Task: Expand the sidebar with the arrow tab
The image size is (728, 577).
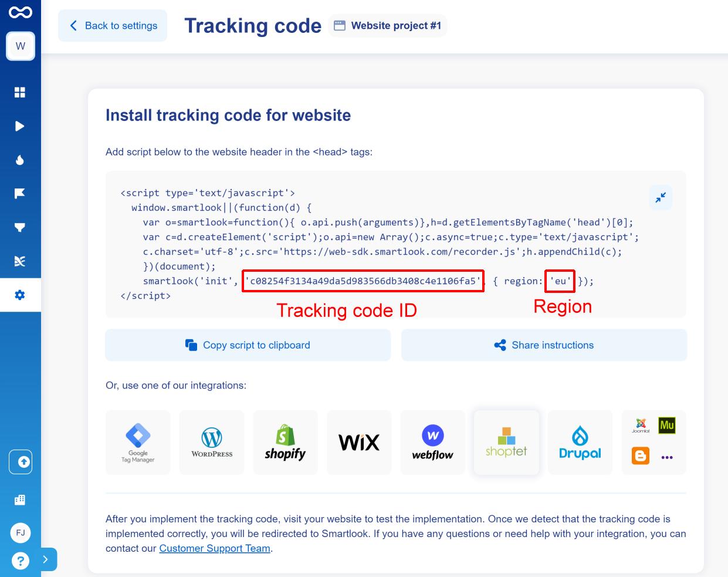Action: (x=46, y=559)
